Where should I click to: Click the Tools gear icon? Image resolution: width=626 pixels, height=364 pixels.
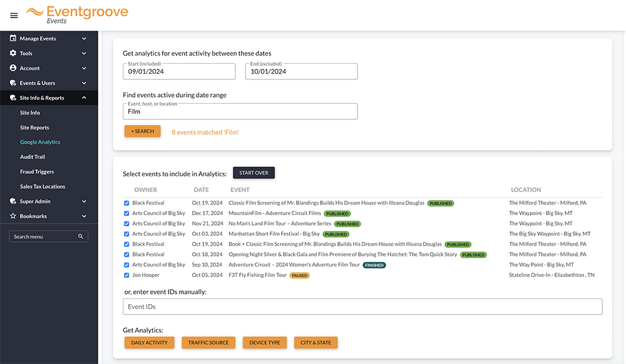click(x=13, y=53)
